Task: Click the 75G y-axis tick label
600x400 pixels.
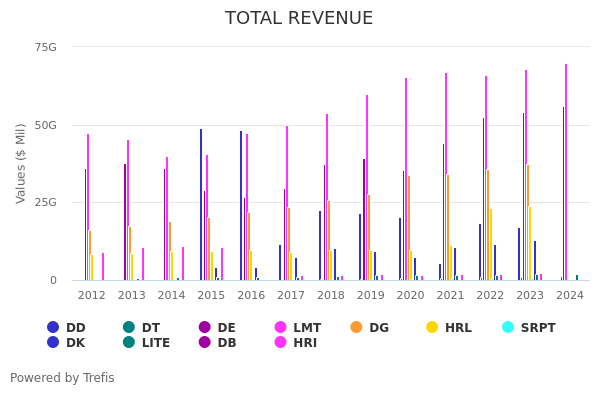Action: point(45,47)
